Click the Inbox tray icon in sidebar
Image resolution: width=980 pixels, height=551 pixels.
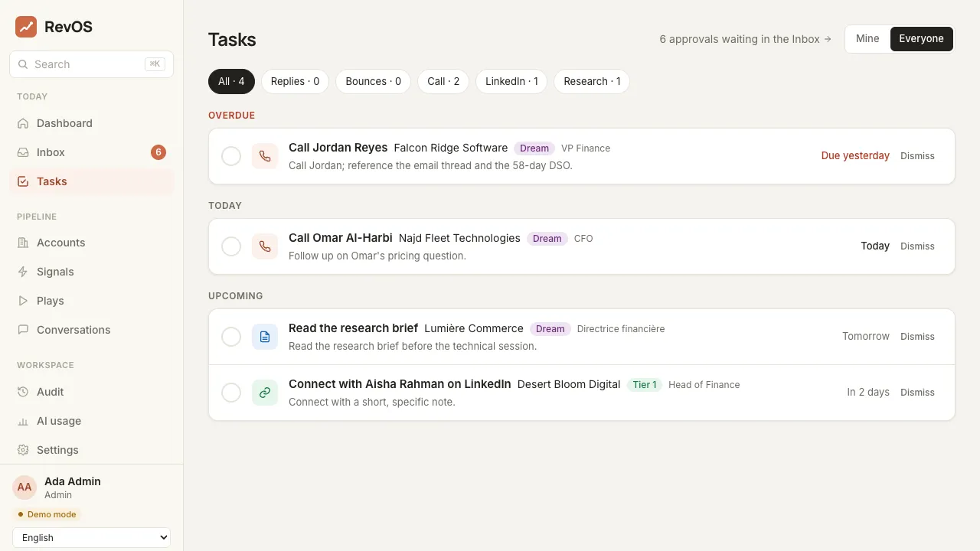(x=23, y=152)
